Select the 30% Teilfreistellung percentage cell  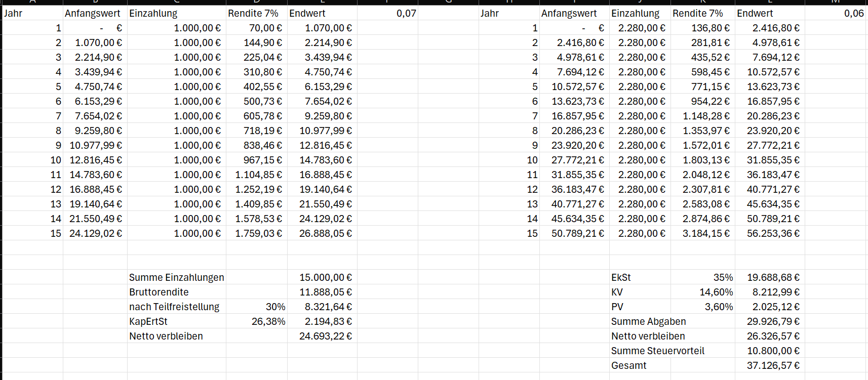pyautogui.click(x=256, y=307)
